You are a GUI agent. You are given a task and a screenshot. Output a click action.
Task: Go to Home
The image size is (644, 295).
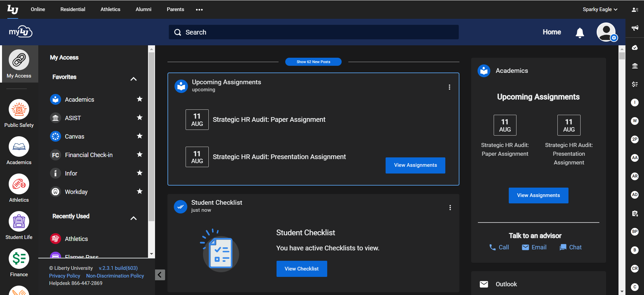552,32
